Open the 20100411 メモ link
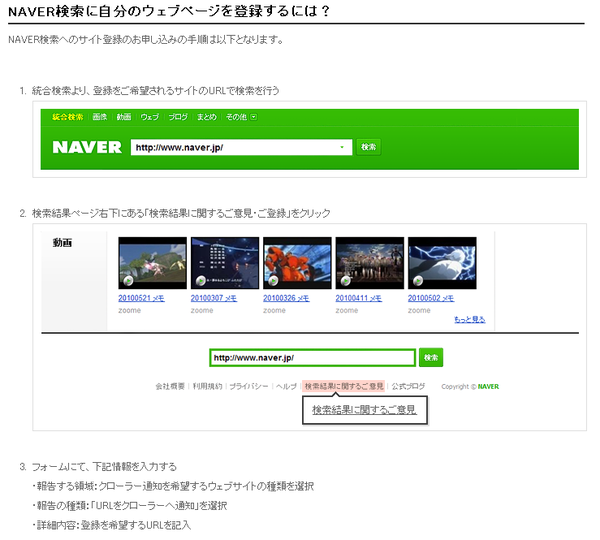The height and width of the screenshot is (540, 600). click(x=358, y=298)
